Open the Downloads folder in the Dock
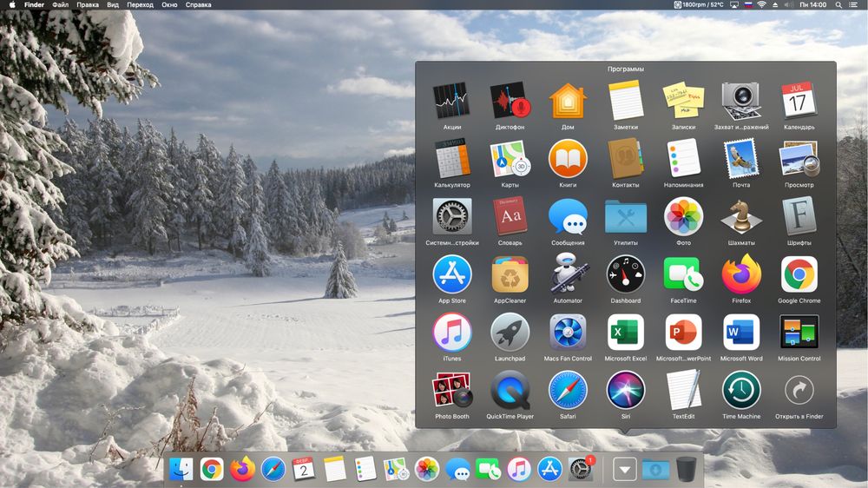Image resolution: width=868 pixels, height=488 pixels. tap(655, 470)
